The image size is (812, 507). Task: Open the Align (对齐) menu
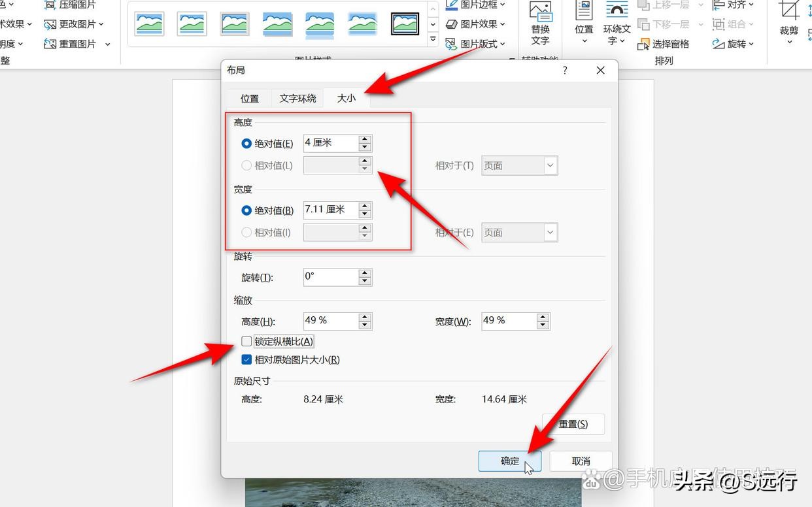(733, 5)
